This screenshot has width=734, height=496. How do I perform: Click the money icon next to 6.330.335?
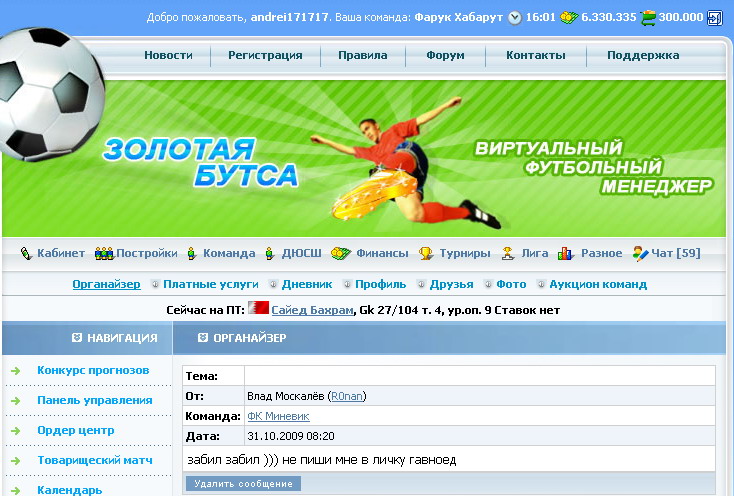click(569, 17)
